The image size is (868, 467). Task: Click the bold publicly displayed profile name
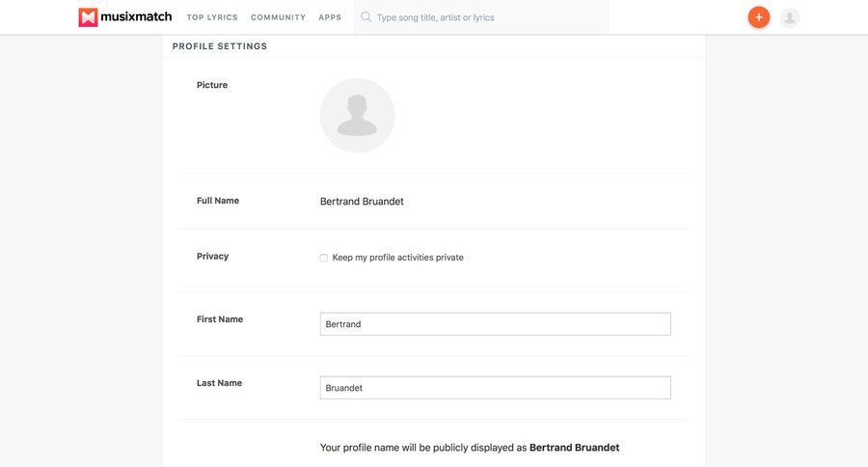(574, 448)
